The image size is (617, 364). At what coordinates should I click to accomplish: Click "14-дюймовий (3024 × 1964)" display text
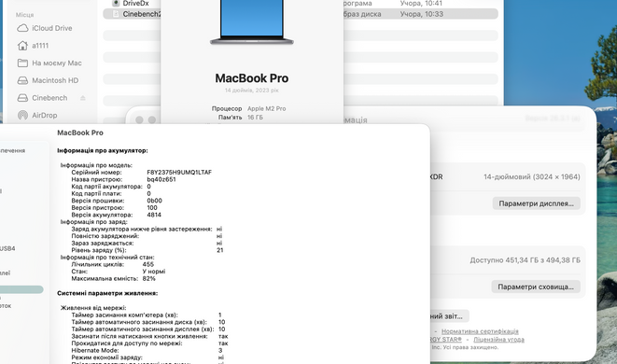point(532,177)
